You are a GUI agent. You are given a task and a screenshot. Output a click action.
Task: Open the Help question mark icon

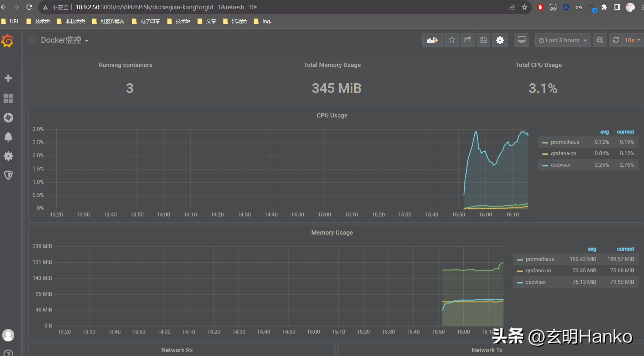point(8,353)
